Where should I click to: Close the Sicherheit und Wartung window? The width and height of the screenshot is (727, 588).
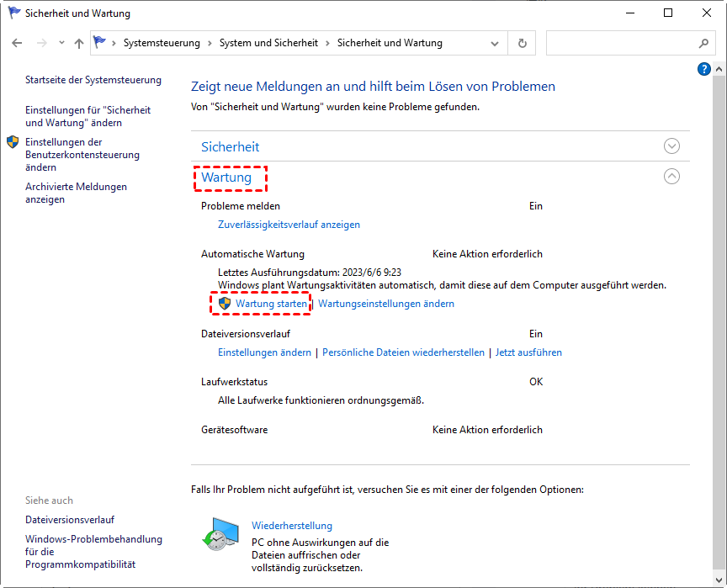coord(707,13)
